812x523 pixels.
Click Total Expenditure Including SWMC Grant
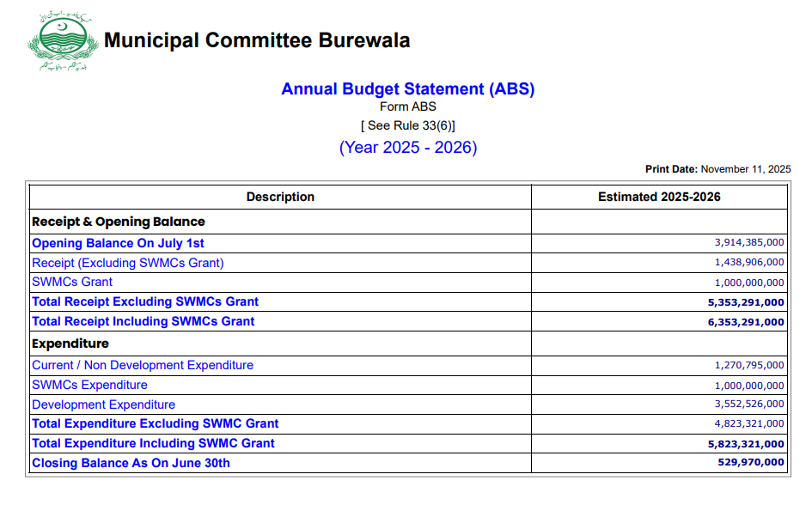click(153, 443)
